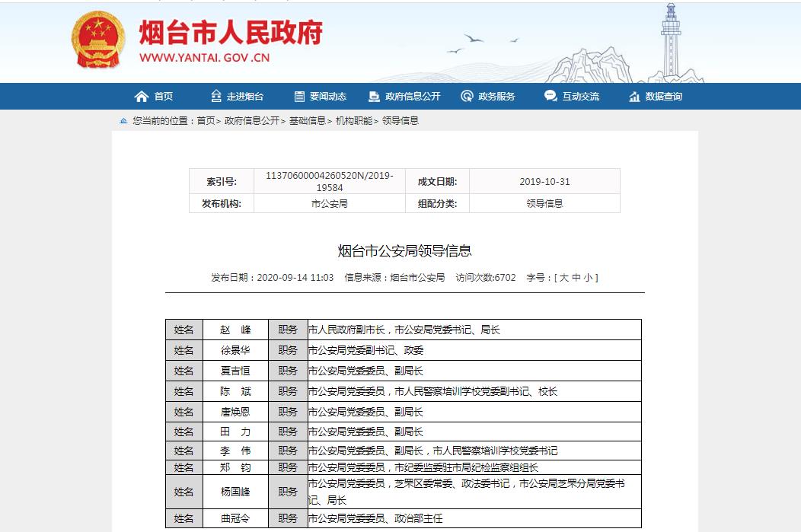Open the 首页 navigation menu item

tap(164, 97)
